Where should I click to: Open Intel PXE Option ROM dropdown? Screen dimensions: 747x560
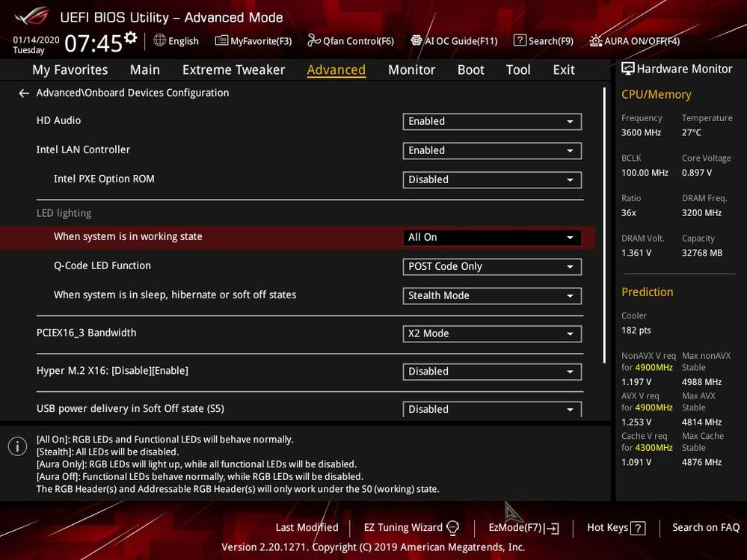(492, 179)
